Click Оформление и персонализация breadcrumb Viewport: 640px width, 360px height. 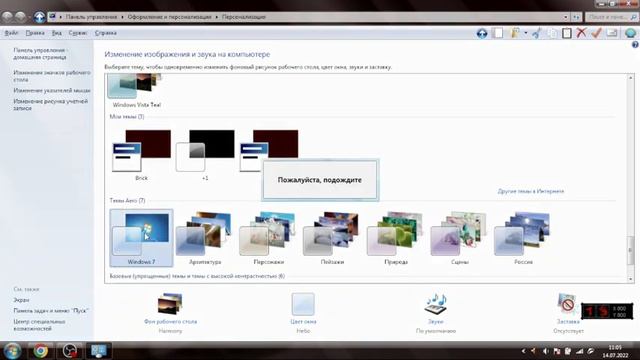169,17
